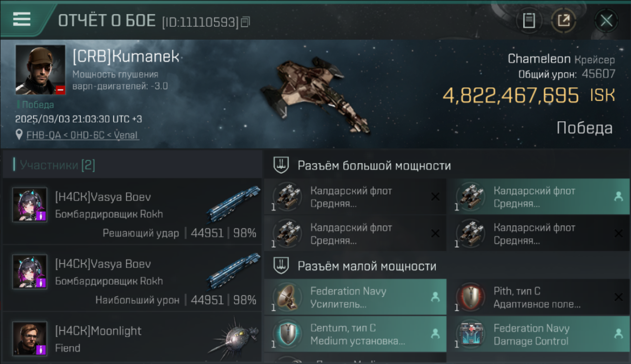The height and width of the screenshot is (364, 631).
Task: Open Vasya Boev's Решающий удар entry
Action: (x=132, y=211)
